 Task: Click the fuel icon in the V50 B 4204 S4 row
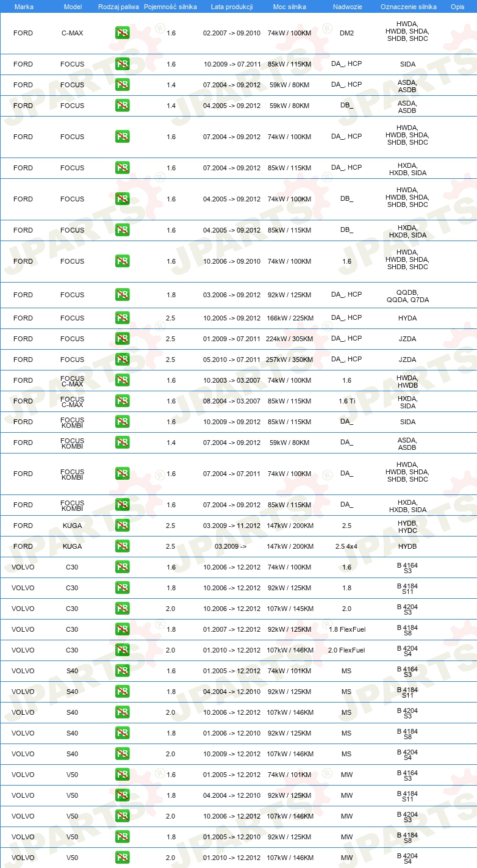122,858
